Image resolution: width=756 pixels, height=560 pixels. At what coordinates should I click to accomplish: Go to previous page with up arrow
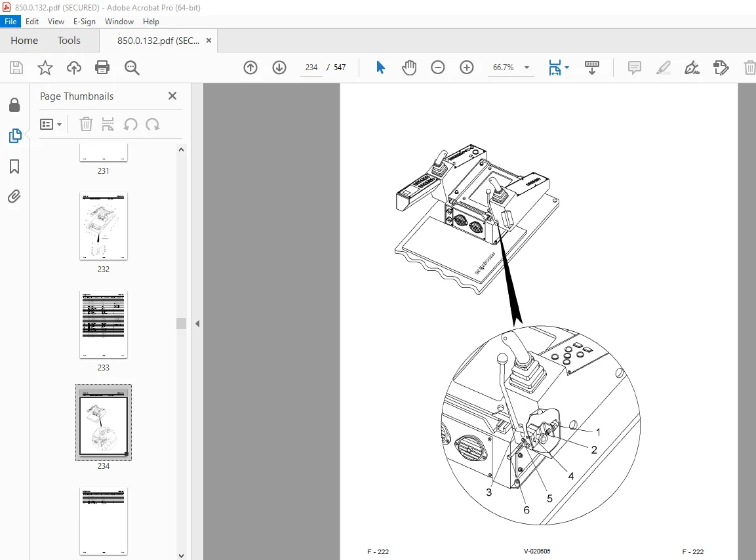coord(250,68)
